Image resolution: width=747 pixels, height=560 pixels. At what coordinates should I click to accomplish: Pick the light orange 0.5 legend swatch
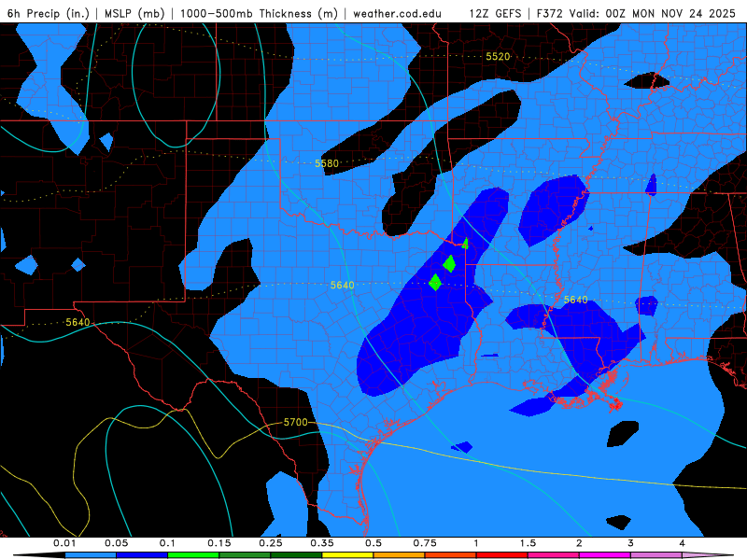click(400, 555)
